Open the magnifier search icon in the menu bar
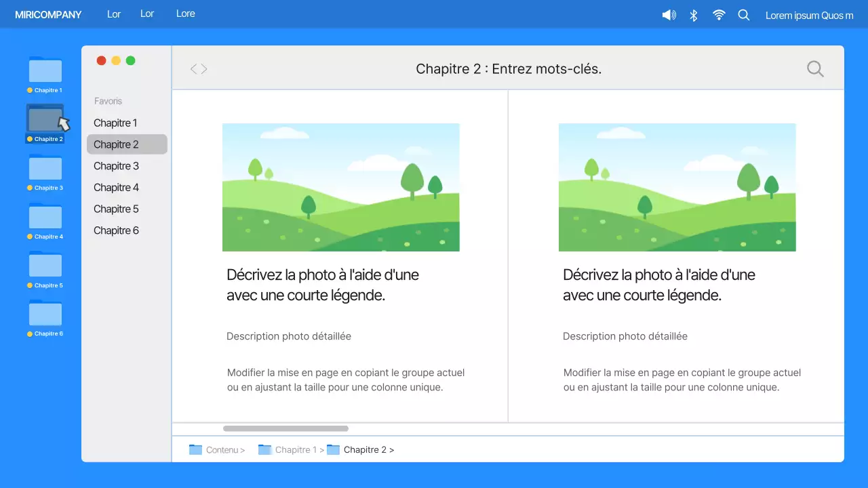The image size is (868, 488). (744, 14)
